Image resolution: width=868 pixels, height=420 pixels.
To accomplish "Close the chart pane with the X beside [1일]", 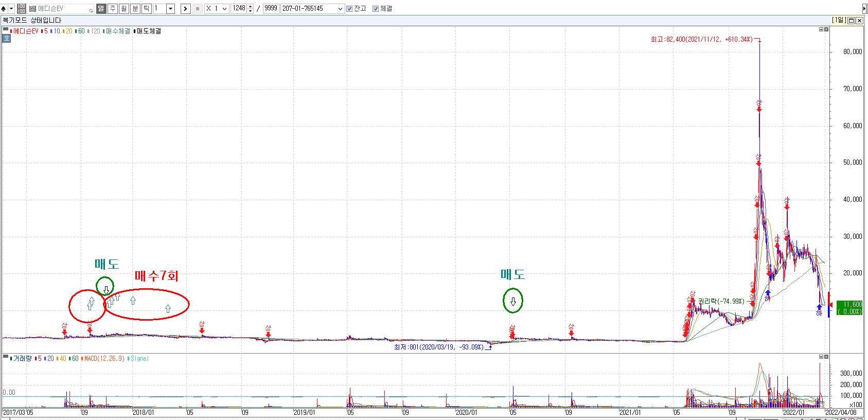I will pyautogui.click(x=859, y=20).
